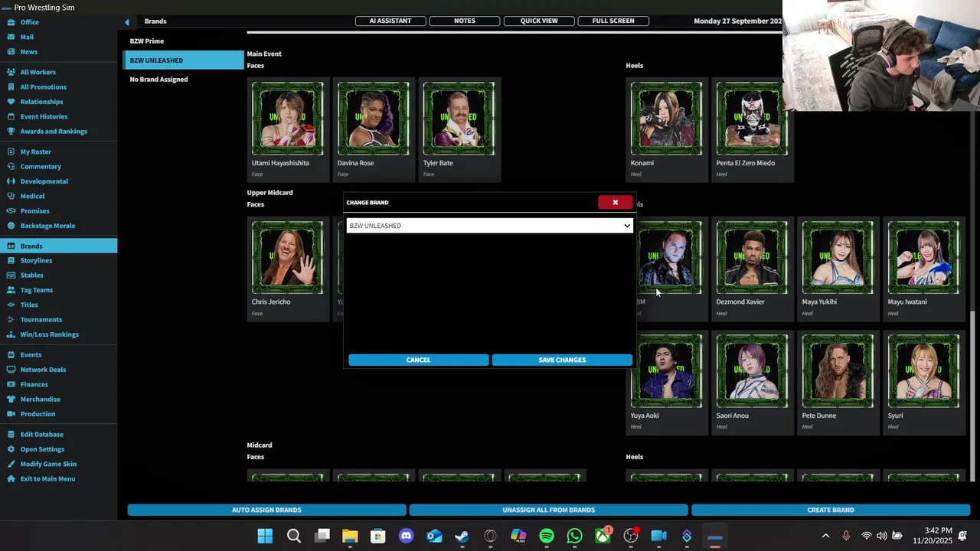Save changes in Change Brand dialog
This screenshot has width=980, height=551.
562,360
